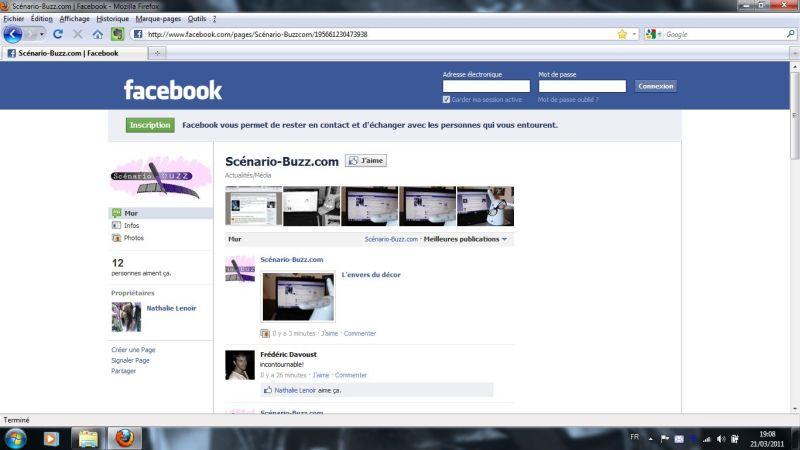Viewport: 800px width, 450px height.
Task: Open the Fichier menu
Action: (14, 19)
